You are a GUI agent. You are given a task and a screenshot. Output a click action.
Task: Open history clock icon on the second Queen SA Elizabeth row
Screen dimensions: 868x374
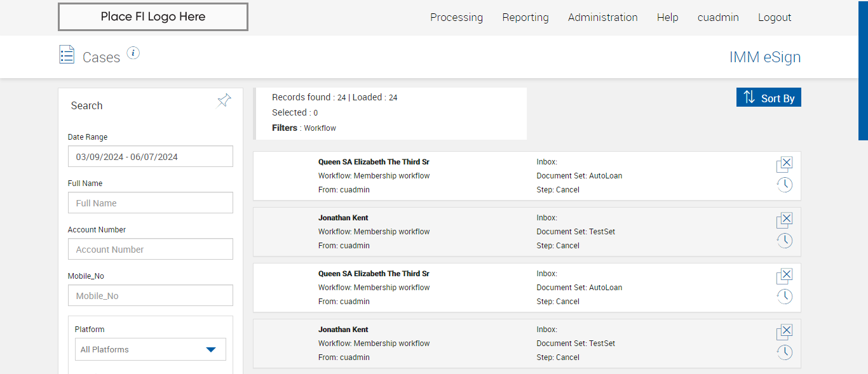785,297
